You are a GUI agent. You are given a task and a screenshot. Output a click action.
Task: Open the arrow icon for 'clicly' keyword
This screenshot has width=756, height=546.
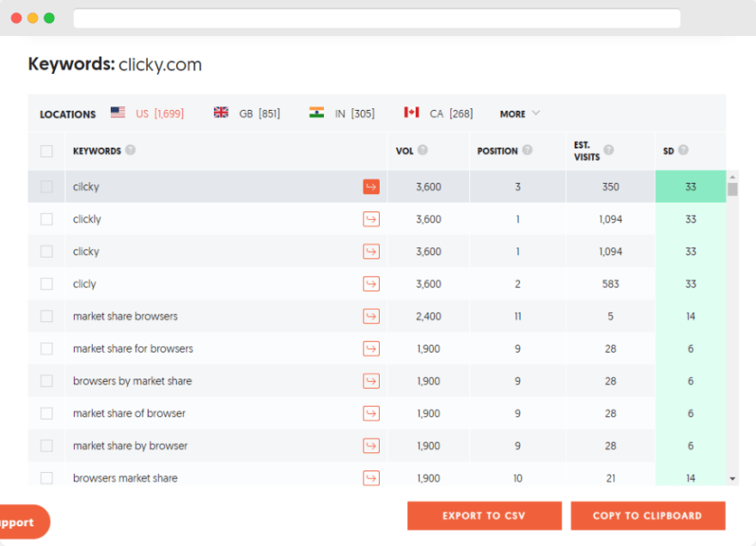[x=371, y=284]
